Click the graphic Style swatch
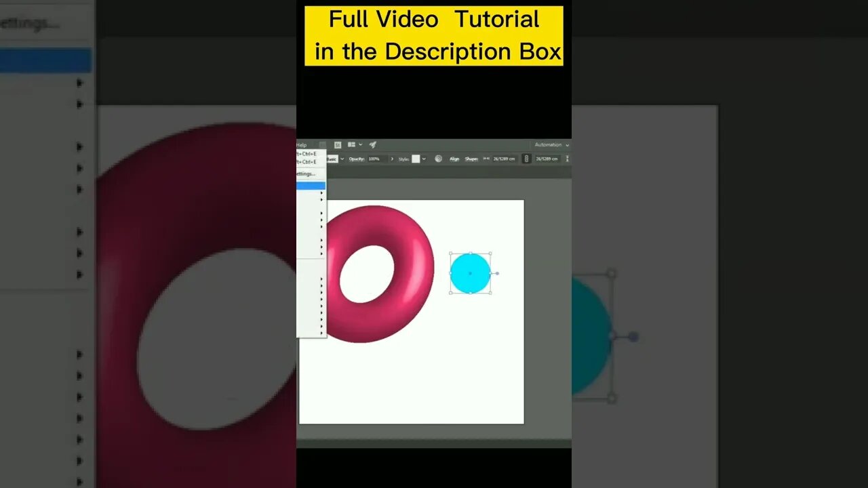Screen dimensions: 868x488 [416, 159]
